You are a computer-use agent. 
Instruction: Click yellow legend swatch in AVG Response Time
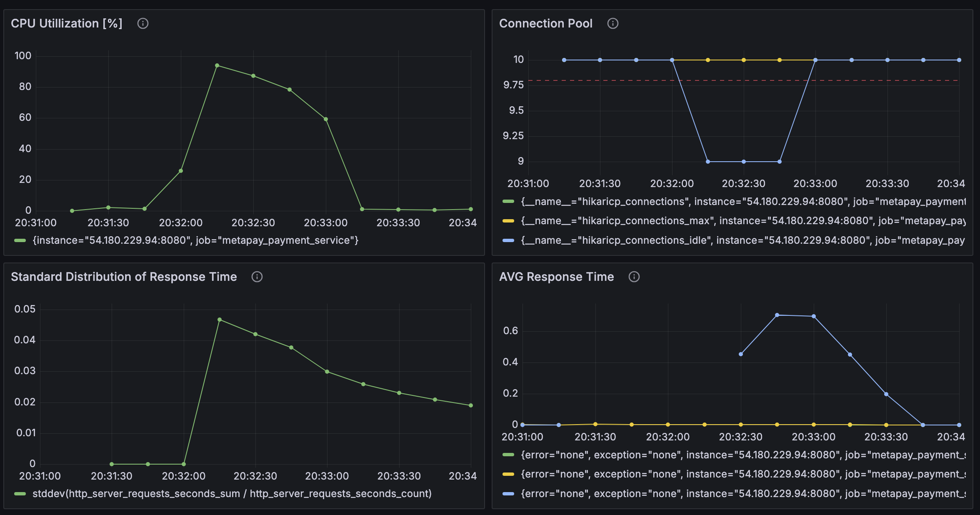pos(508,474)
